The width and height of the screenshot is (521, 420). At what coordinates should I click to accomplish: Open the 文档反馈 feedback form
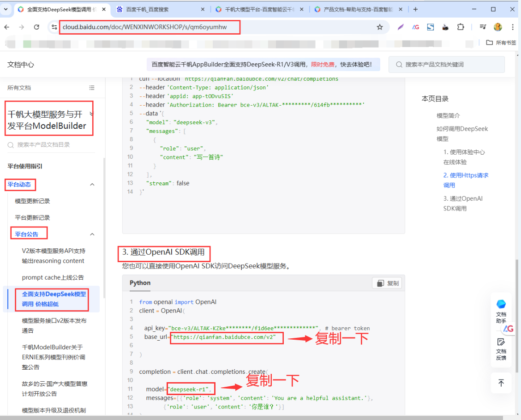coord(501,349)
